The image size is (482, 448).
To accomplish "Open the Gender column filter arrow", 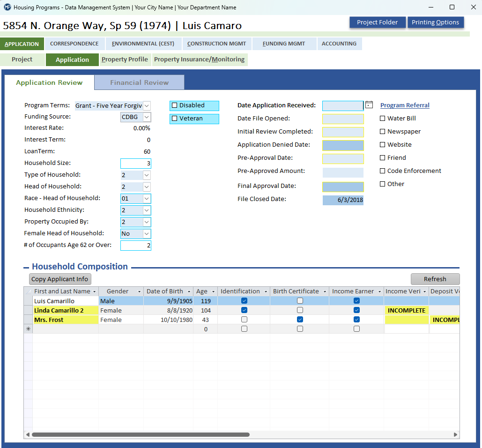I will point(139,291).
